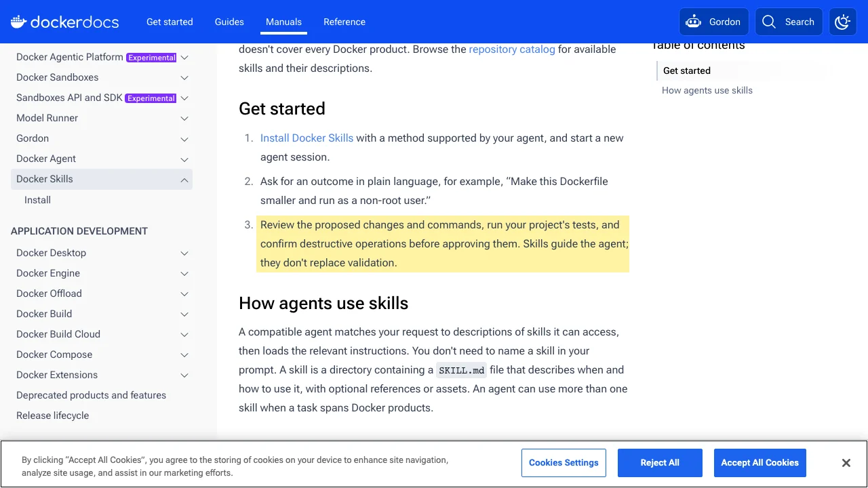
Task: Open Docker Sandboxes sidebar link
Action: pos(58,77)
